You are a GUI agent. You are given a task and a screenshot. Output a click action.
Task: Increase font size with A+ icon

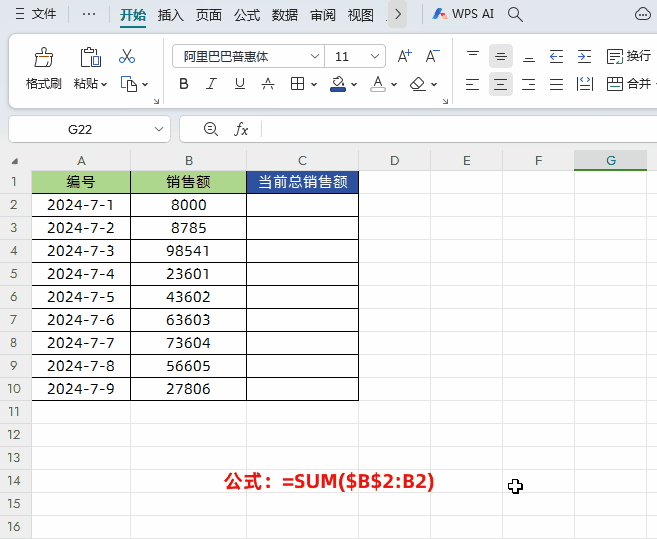(405, 56)
